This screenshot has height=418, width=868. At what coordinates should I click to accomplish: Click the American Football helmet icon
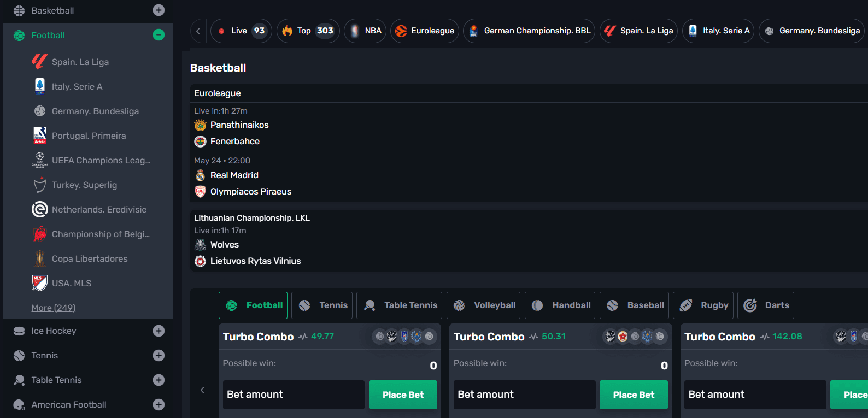click(x=19, y=405)
